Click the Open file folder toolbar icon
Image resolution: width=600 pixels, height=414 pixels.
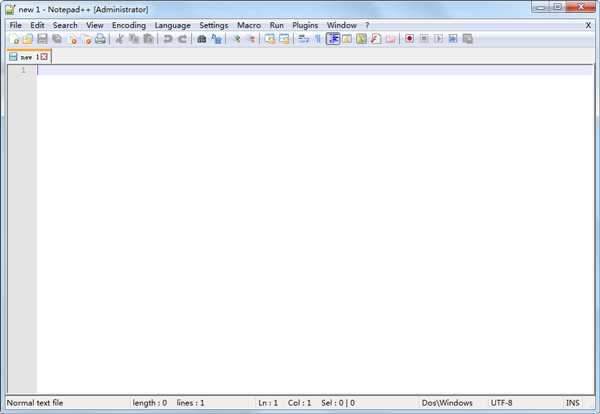point(28,39)
